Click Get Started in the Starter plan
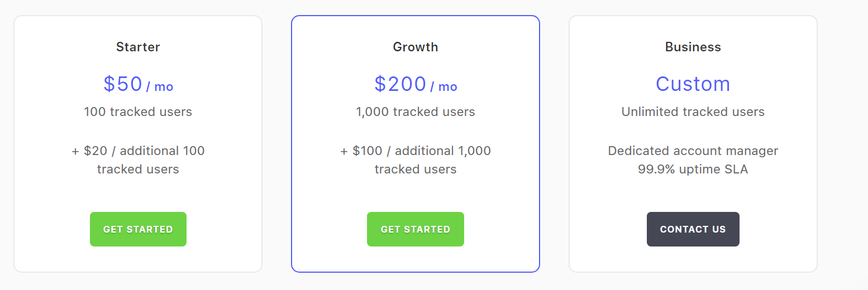Viewport: 868px width, 290px height. coord(138,229)
